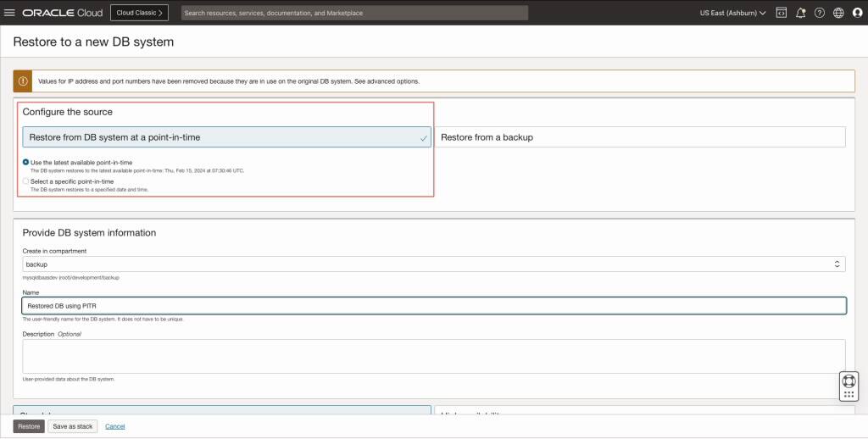Screen dimensions: 868x439
Task: Click the IP address warning message text
Action: point(229,81)
